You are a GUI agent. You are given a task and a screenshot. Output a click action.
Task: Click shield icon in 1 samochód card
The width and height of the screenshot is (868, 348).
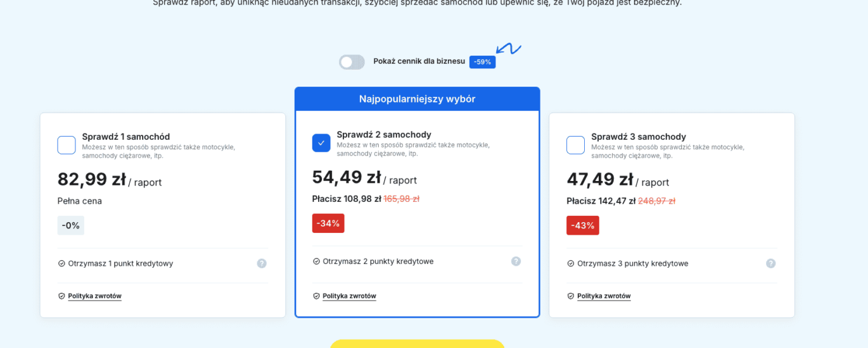(61, 296)
